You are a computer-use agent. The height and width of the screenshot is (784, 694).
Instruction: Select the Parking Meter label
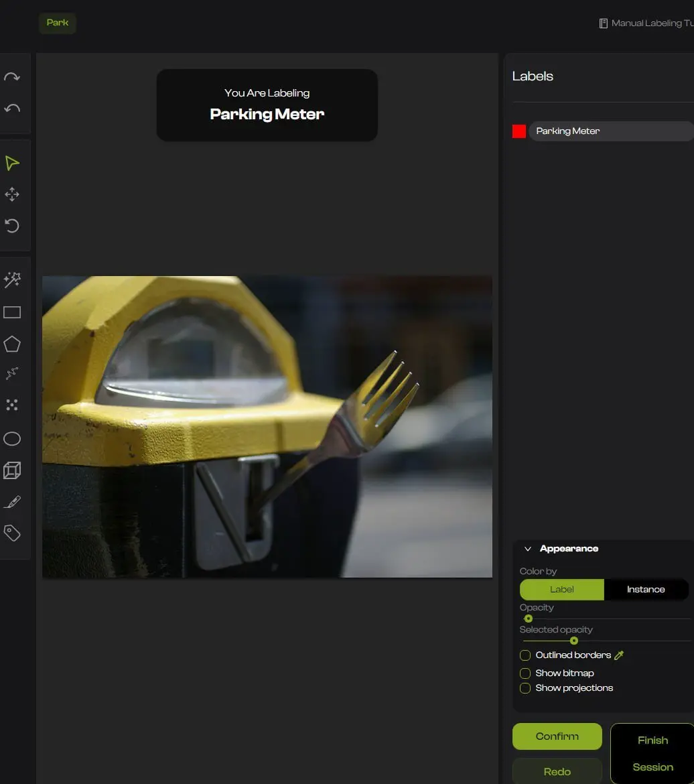(x=611, y=131)
